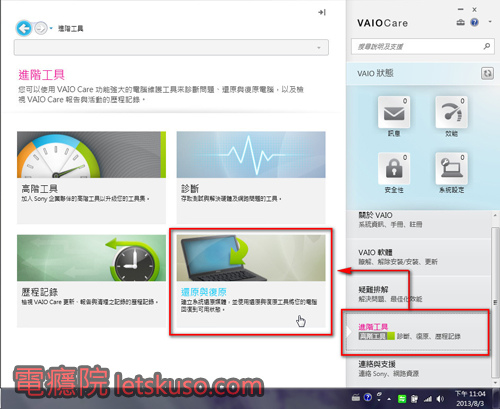Expand the address bar dropdown

pyautogui.click(x=319, y=48)
